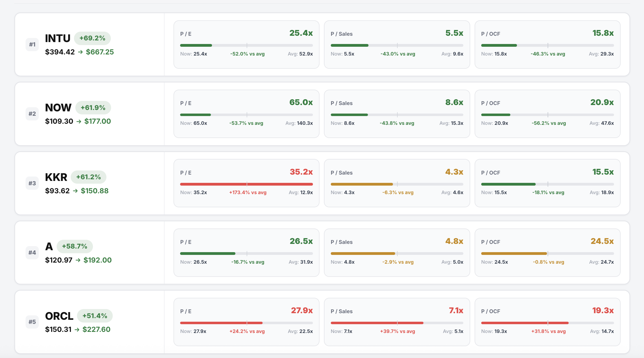The width and height of the screenshot is (644, 358).
Task: Click the INTU ticker symbol
Action: pos(58,38)
